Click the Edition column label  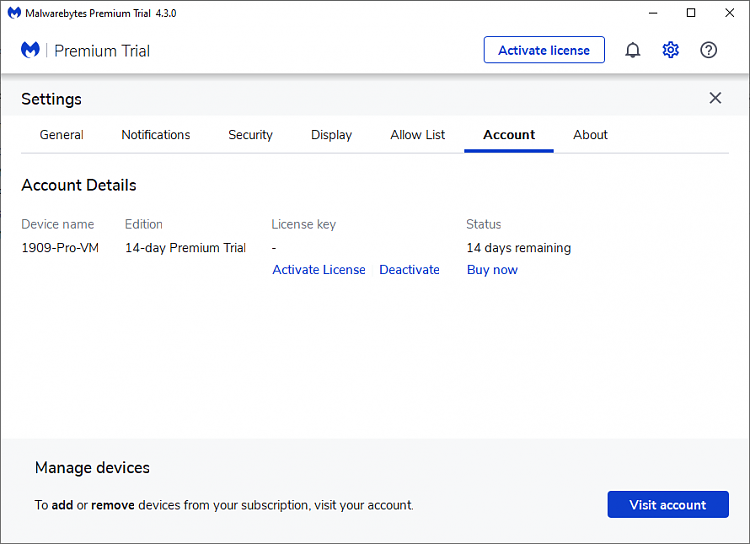pyautogui.click(x=143, y=224)
